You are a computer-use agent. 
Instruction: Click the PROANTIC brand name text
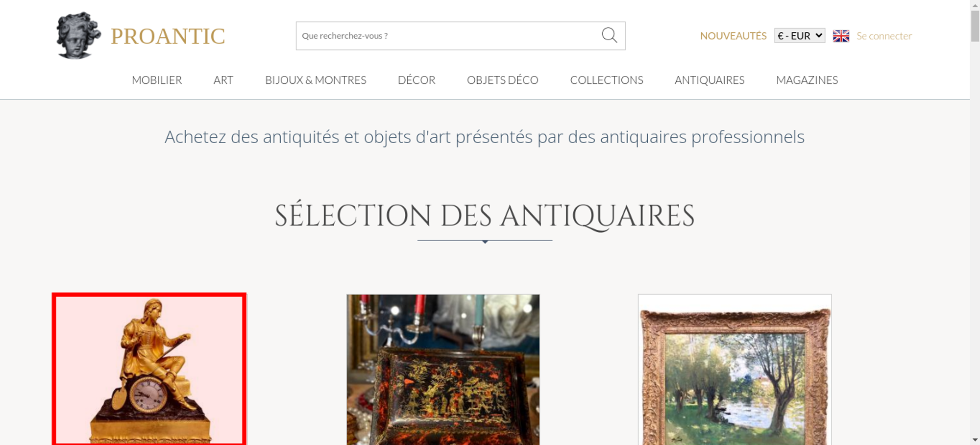click(x=168, y=36)
